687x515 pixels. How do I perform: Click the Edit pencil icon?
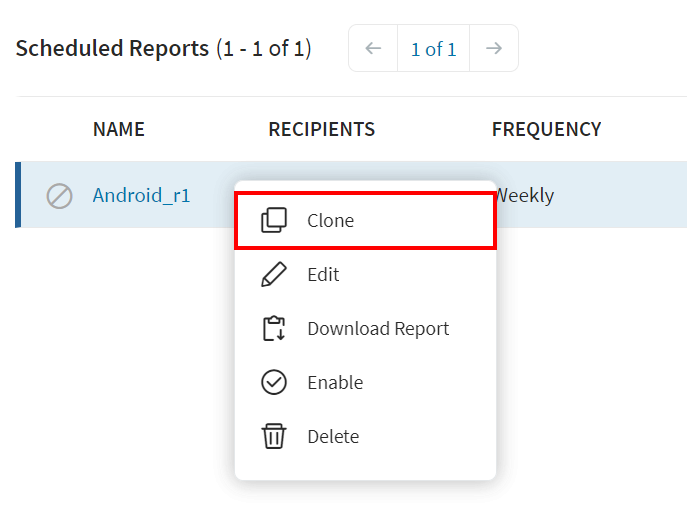pos(273,275)
